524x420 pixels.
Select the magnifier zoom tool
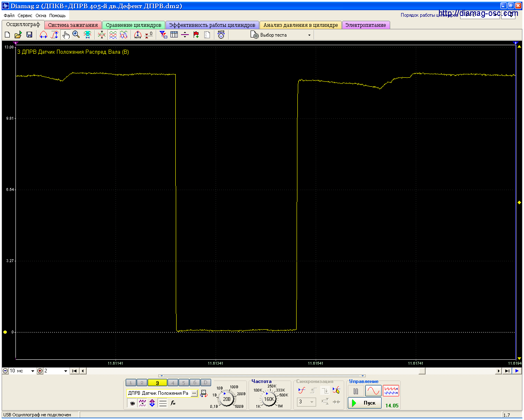pyautogui.click(x=76, y=35)
